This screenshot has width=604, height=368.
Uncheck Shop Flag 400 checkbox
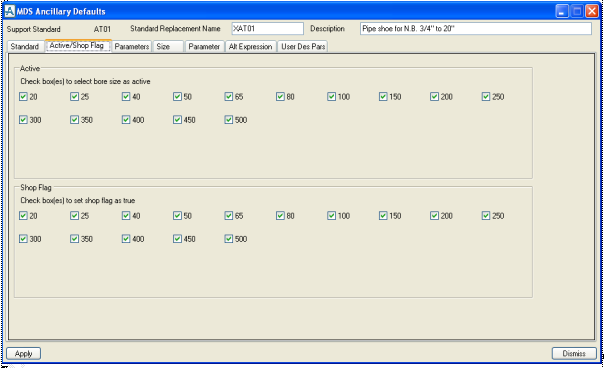point(126,239)
